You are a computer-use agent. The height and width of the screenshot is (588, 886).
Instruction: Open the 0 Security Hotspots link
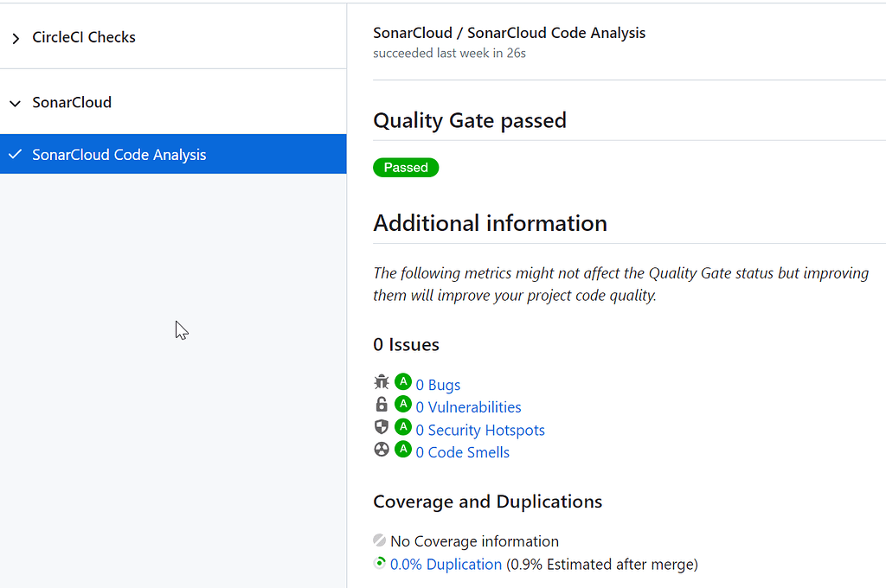tap(480, 429)
